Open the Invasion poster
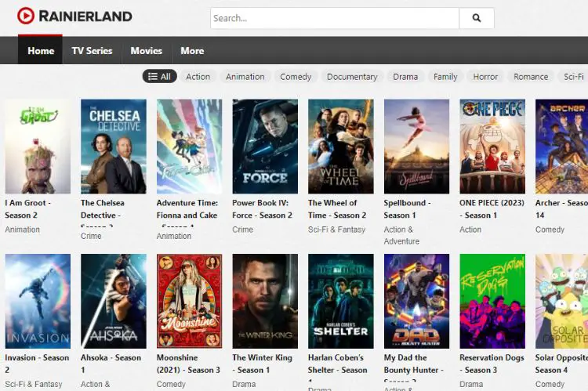The width and height of the screenshot is (588, 391). pos(38,301)
